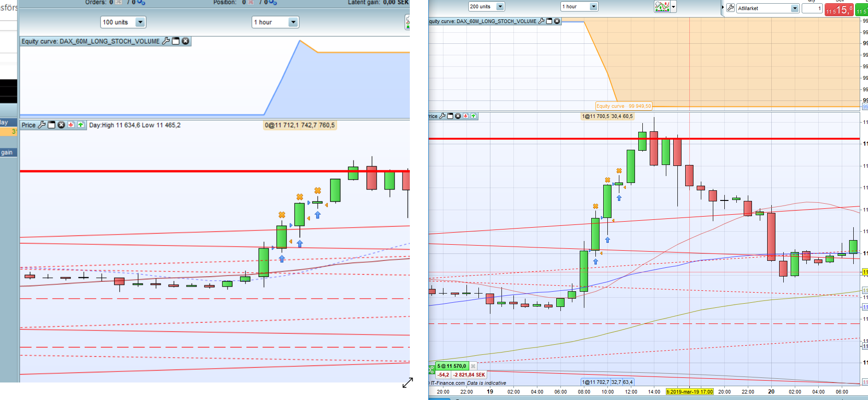Click the day 20 label on time axis
The image size is (868, 400).
771,392
